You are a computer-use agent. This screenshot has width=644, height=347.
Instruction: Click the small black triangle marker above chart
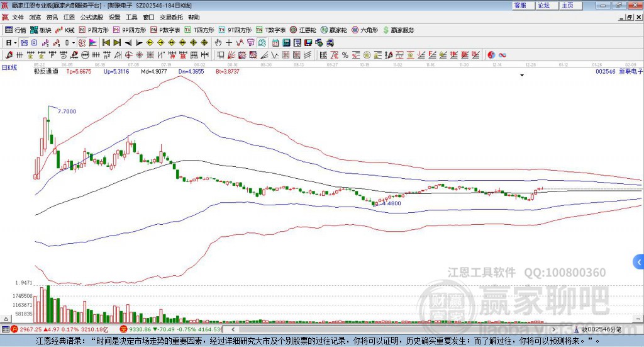522,76
